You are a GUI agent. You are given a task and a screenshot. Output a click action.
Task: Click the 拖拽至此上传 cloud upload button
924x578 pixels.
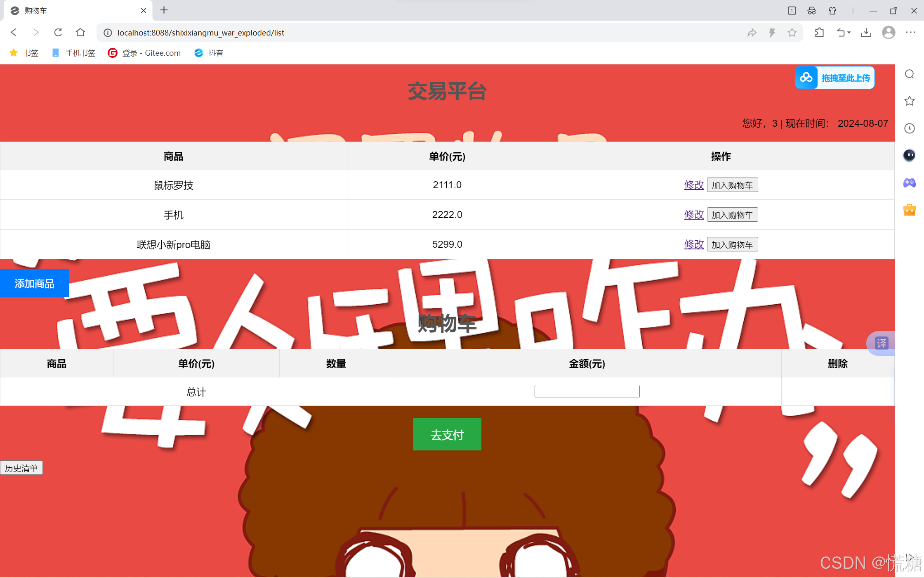tap(835, 78)
